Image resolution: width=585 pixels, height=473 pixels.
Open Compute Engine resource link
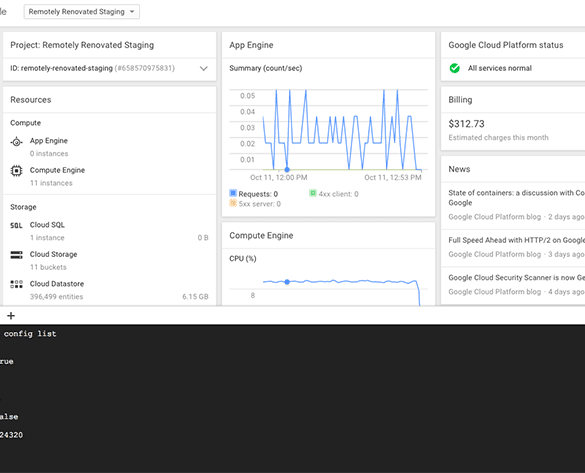57,170
